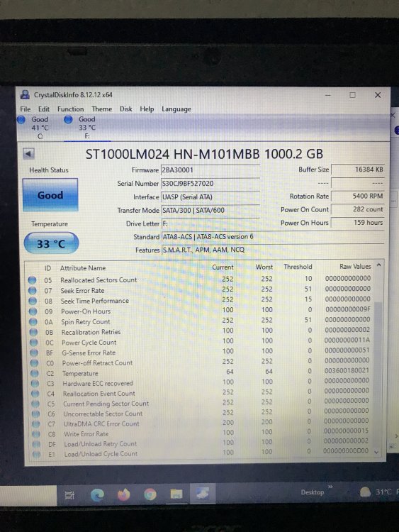Select raw value 00000000009F
This screenshot has width=399, height=532.
tap(348, 309)
